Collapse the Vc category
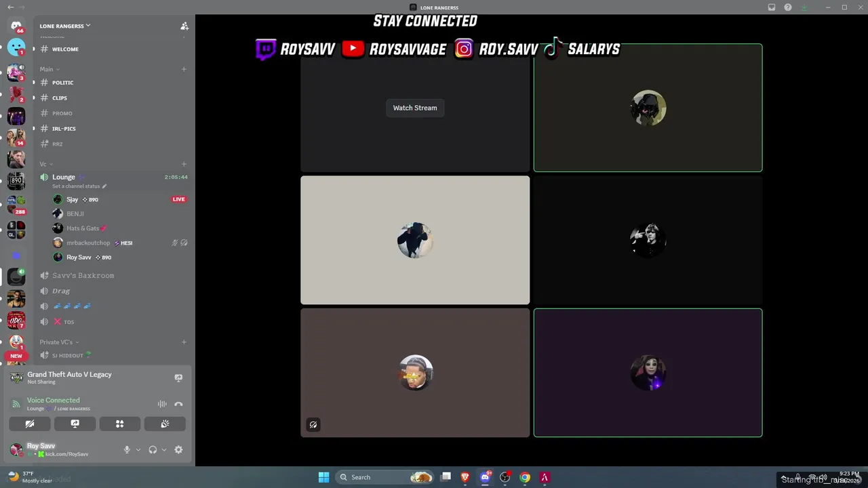The height and width of the screenshot is (488, 868). [45, 164]
